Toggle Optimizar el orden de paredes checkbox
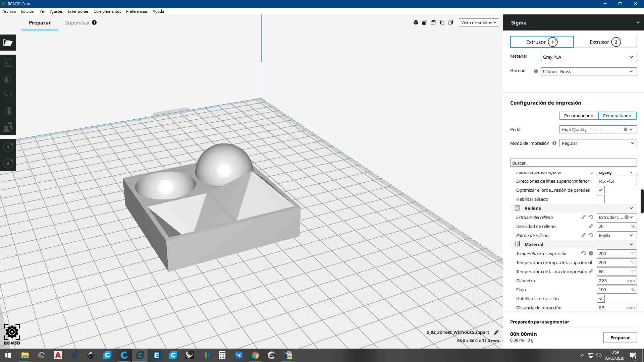The image size is (644, 362). click(x=601, y=190)
